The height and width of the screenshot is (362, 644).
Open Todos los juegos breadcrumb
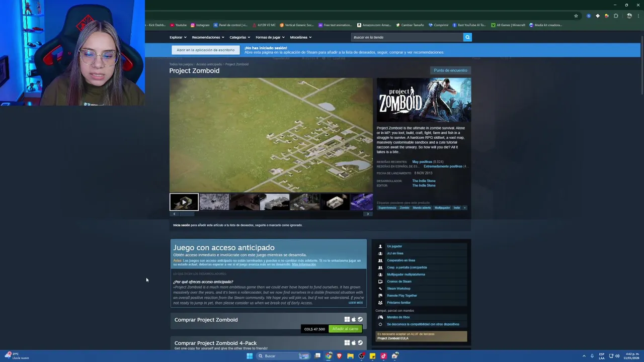(x=181, y=64)
